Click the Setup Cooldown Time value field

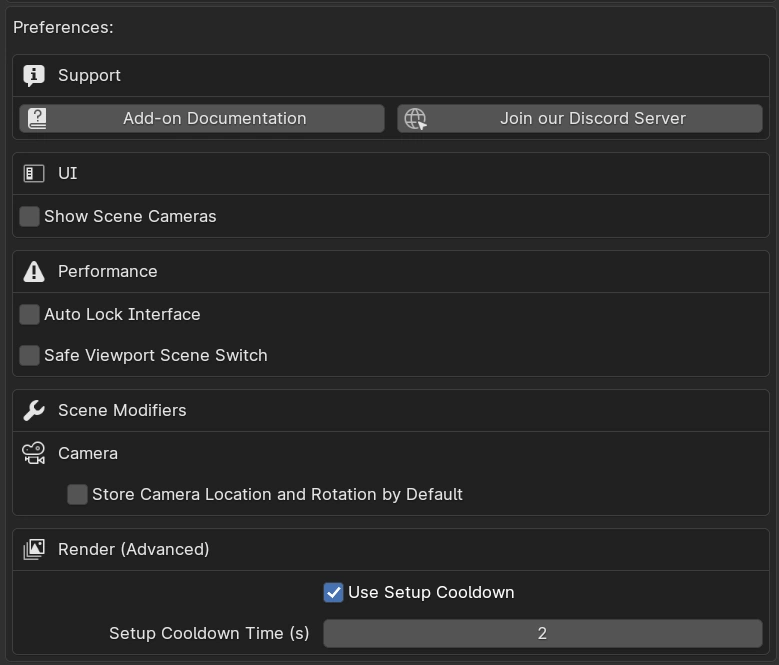(x=543, y=633)
